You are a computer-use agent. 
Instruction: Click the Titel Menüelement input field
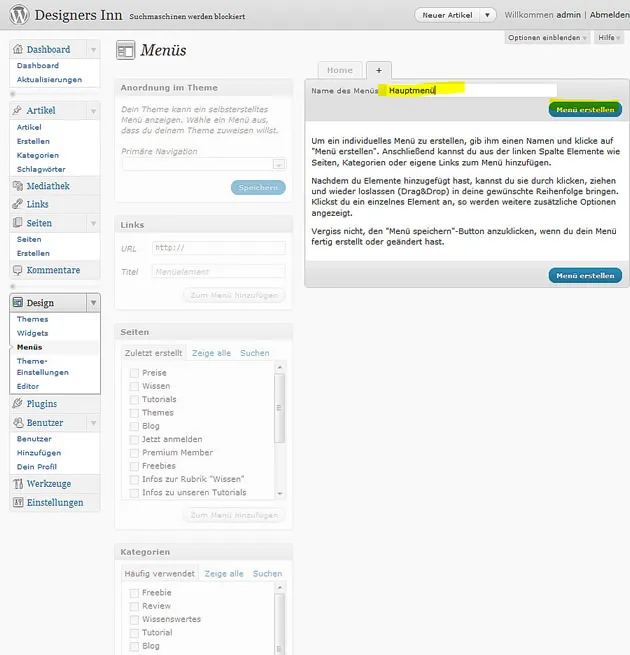[x=219, y=272]
